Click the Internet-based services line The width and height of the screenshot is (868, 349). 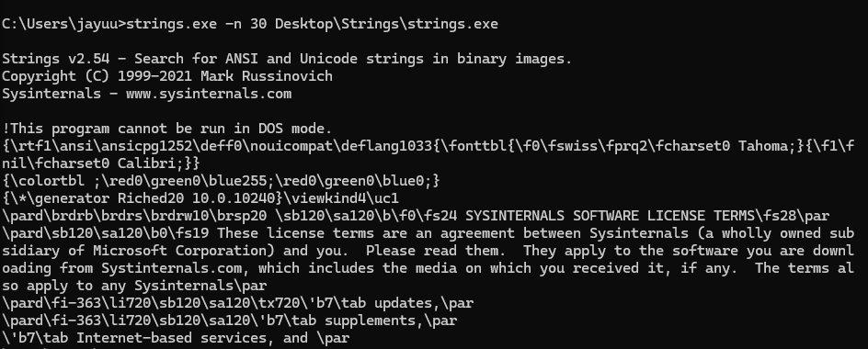click(176, 338)
